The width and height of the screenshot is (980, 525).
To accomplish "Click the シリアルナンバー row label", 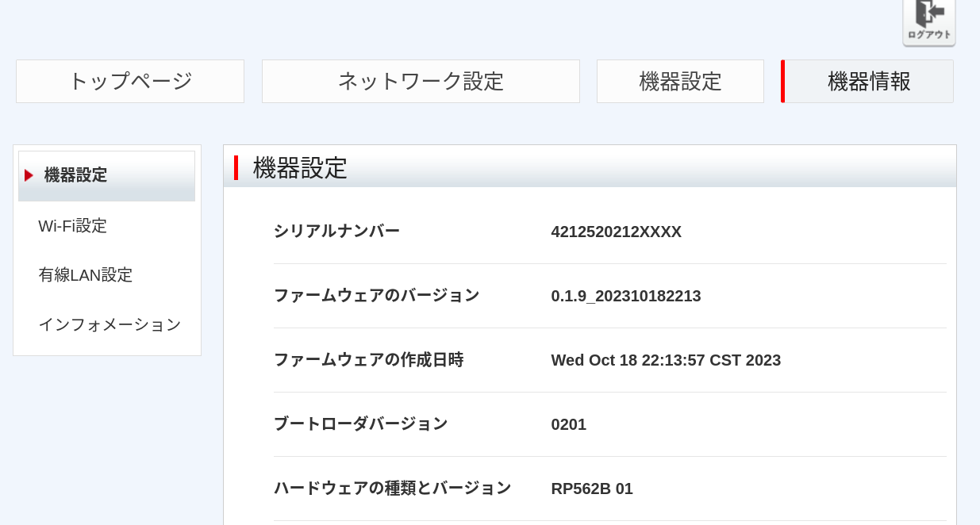I will tap(336, 231).
